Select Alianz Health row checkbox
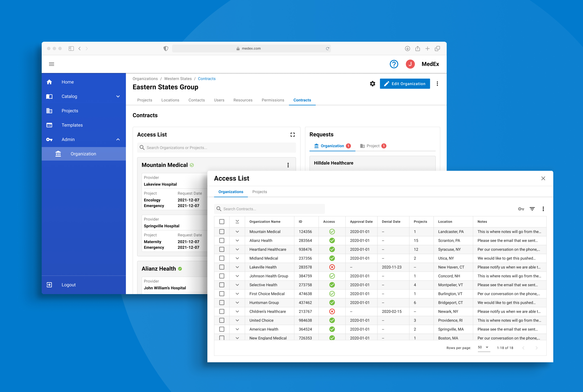The image size is (583, 392). pyautogui.click(x=222, y=240)
